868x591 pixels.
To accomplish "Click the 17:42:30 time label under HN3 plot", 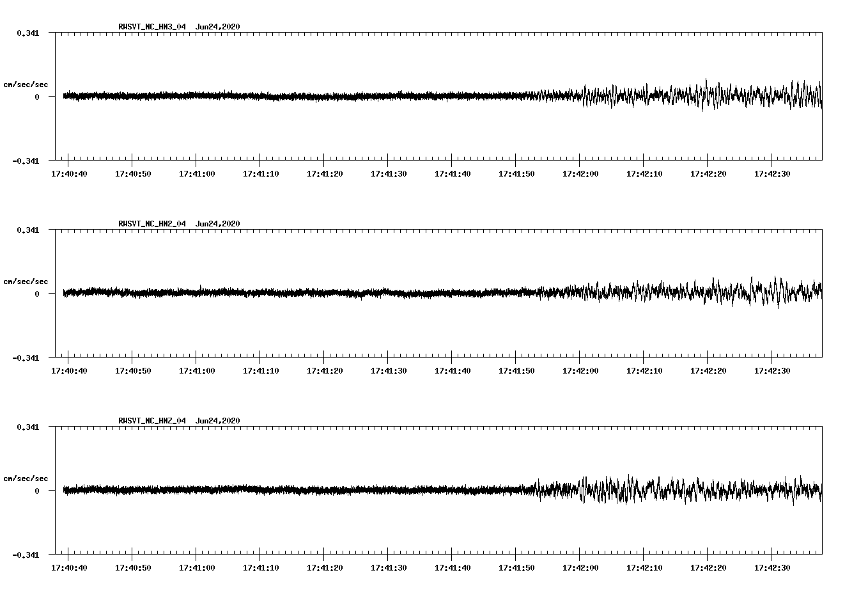I will (772, 174).
